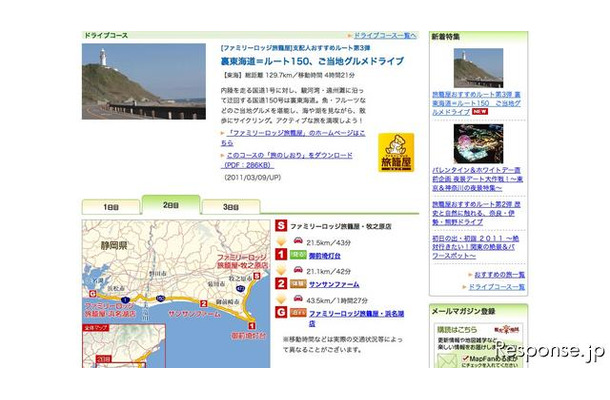Open ファミリーロッジ旅籠屋・浜名湖店 link
Image resolution: width=610 pixels, height=400 pixels.
[356, 318]
